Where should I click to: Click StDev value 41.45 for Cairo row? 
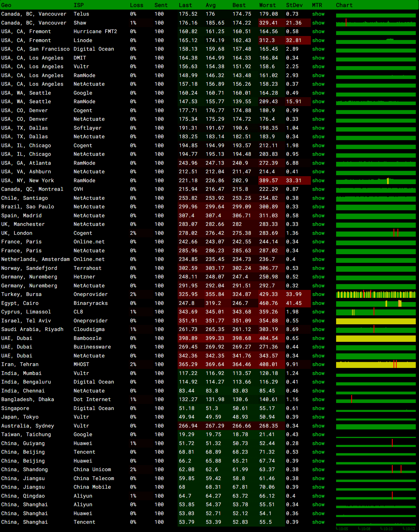tap(294, 303)
